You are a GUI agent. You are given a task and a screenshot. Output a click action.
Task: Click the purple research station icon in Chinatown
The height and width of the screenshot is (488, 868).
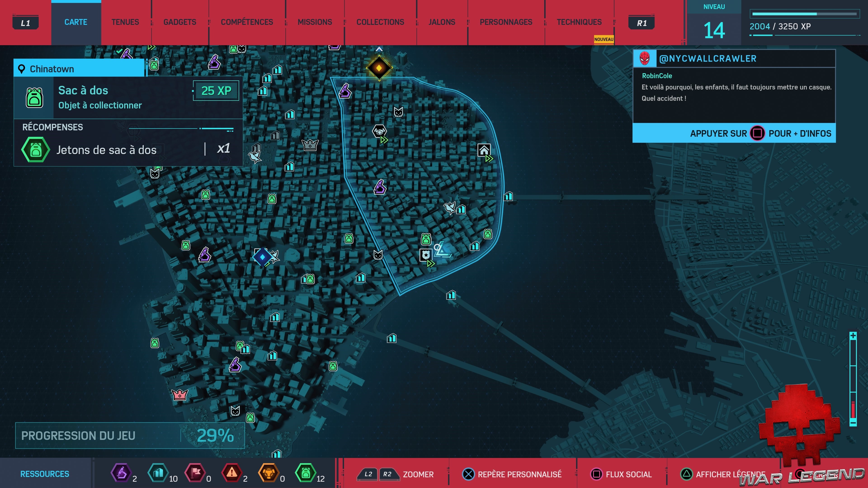click(x=380, y=187)
